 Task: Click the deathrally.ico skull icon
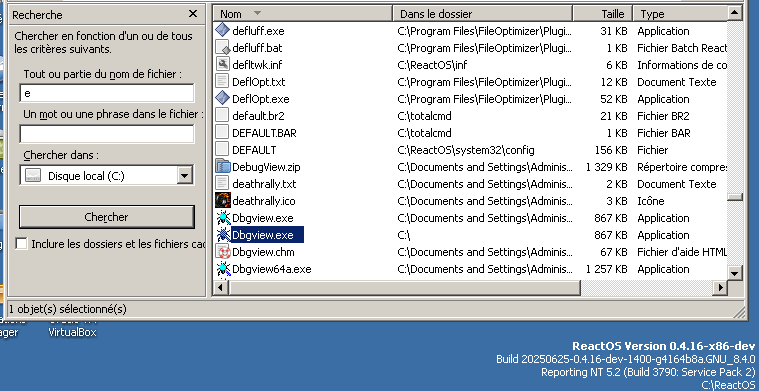[x=222, y=200]
